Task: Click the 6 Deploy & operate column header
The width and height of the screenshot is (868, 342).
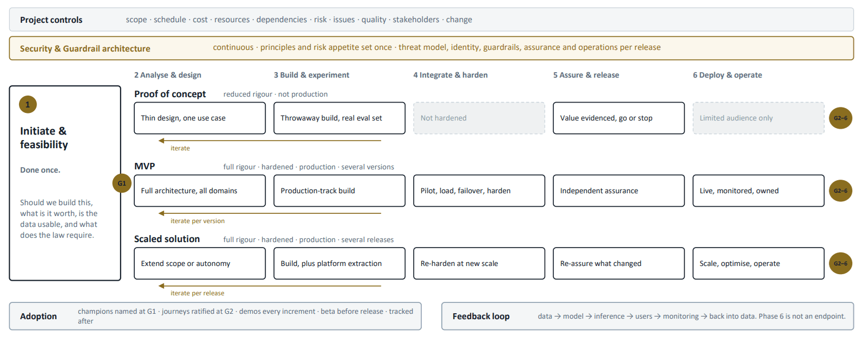Action: coord(727,75)
